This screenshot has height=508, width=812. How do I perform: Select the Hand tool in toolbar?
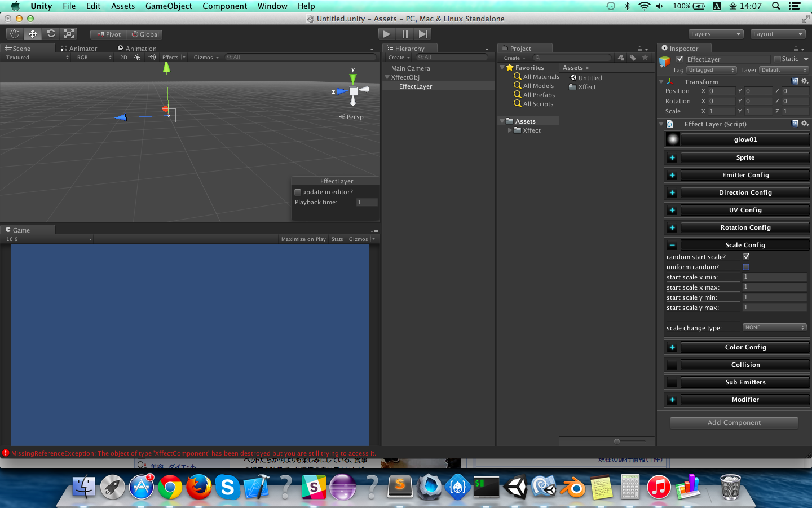tap(15, 34)
